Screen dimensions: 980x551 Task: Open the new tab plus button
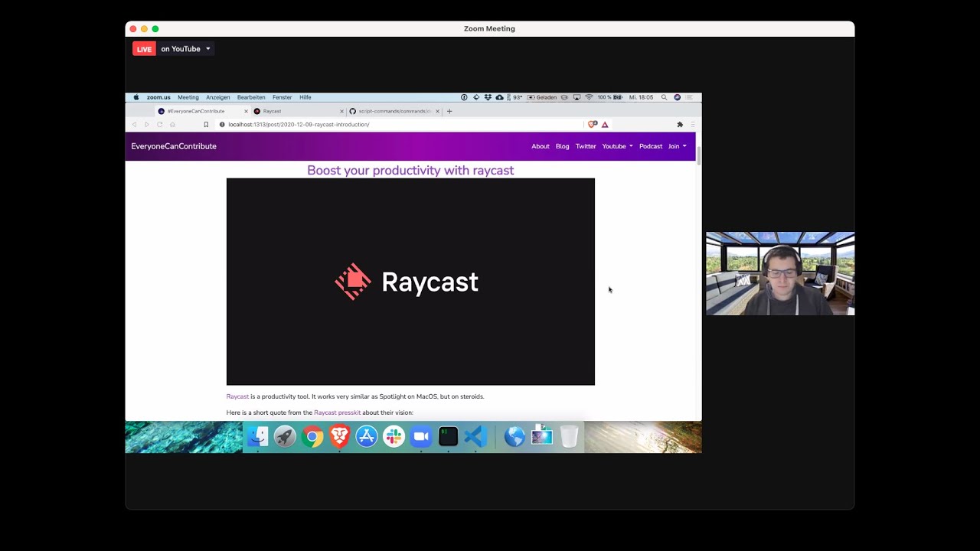(x=449, y=111)
